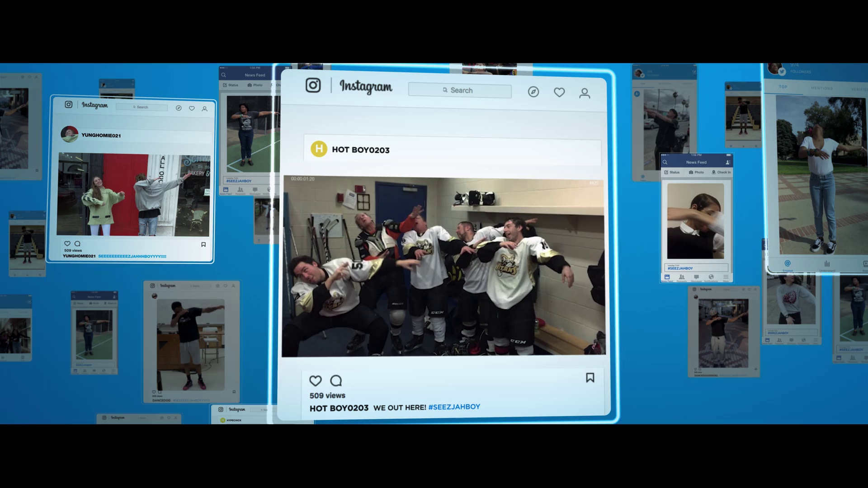Open compass icon in YUNGHOMIE021 card header
Screen dimensions: 868x488
coord(179,108)
